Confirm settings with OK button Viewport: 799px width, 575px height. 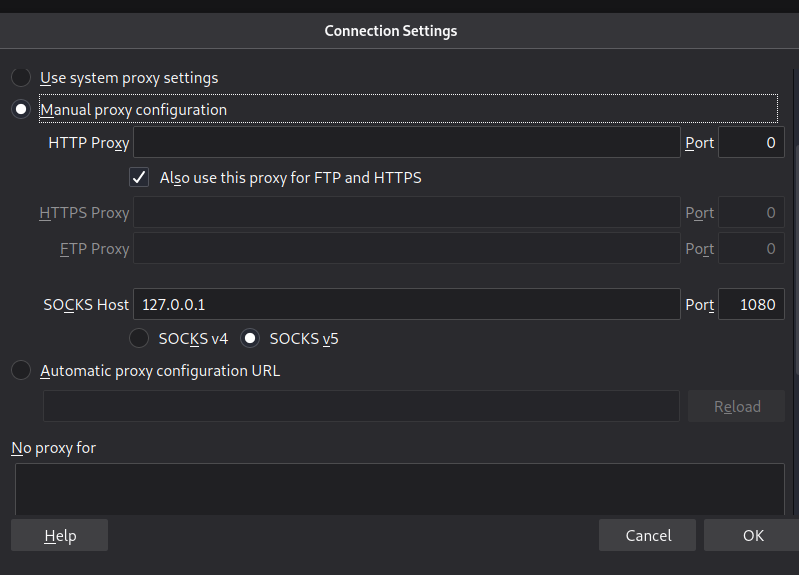tap(753, 536)
